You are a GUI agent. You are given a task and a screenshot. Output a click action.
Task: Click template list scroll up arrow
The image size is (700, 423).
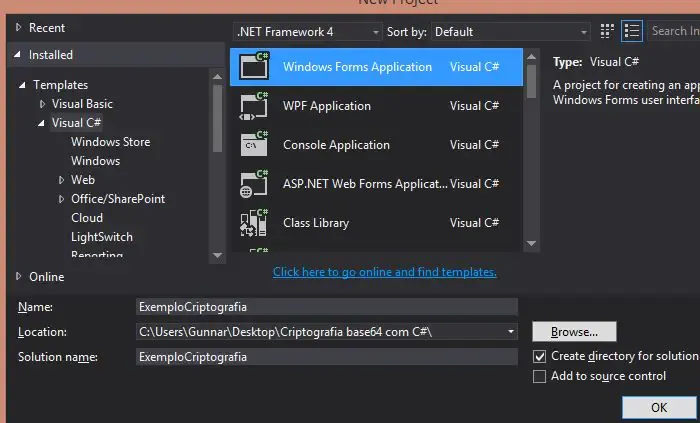tap(531, 57)
